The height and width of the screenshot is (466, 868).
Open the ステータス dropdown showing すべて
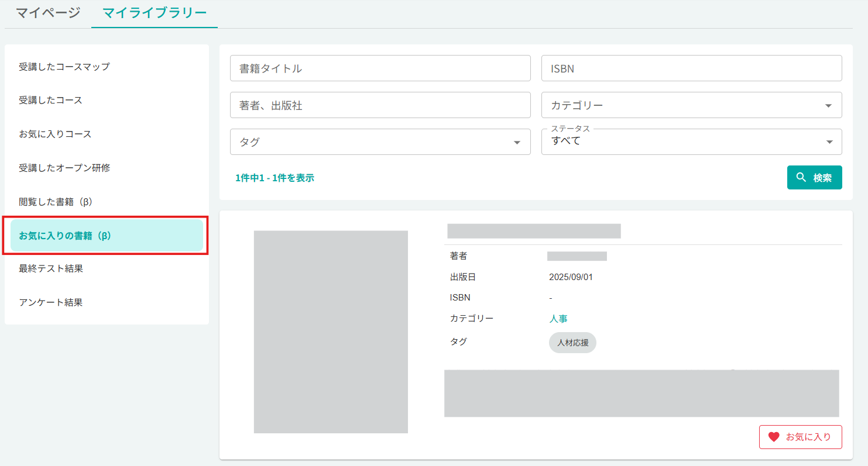691,141
